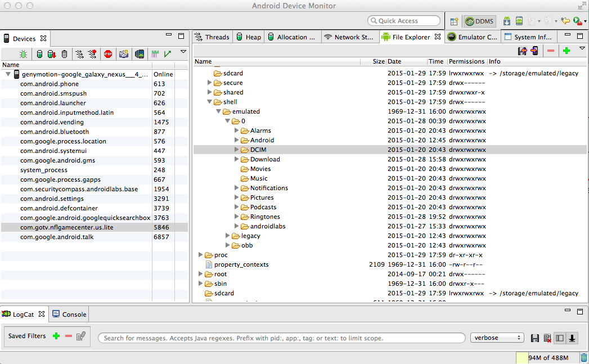This screenshot has width=589, height=364.
Task: Take a screen capture with camera icon
Action: 124,54
